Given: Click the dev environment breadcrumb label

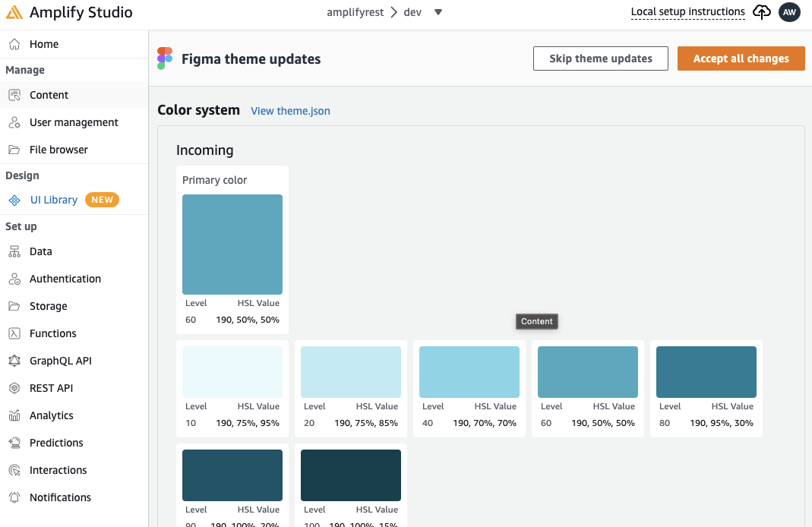Looking at the screenshot, I should click(x=412, y=12).
